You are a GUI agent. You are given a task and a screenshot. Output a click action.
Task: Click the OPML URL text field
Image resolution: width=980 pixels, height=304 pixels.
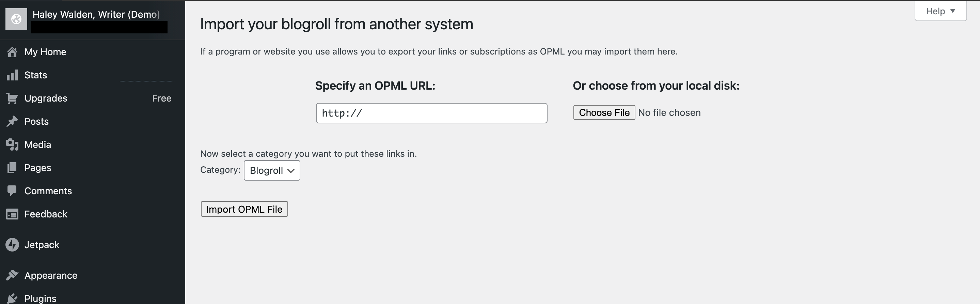[431, 113]
